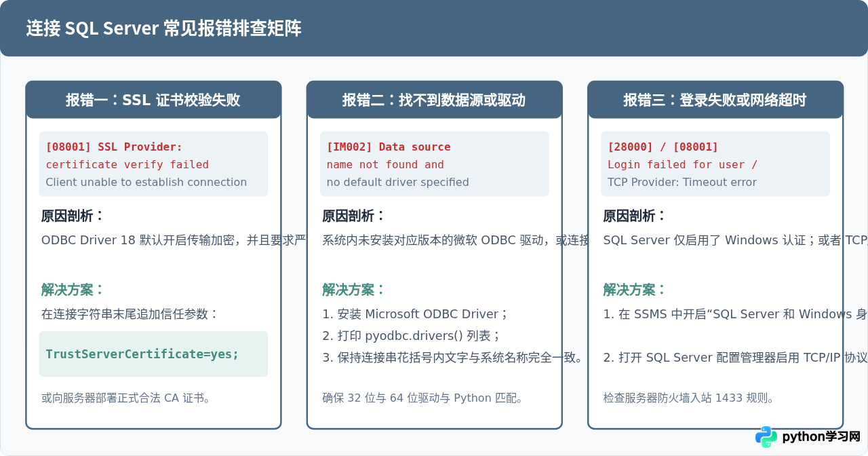Viewport: 868px width, 456px height.
Task: Click text Login failed for user /
Action: 682,164
